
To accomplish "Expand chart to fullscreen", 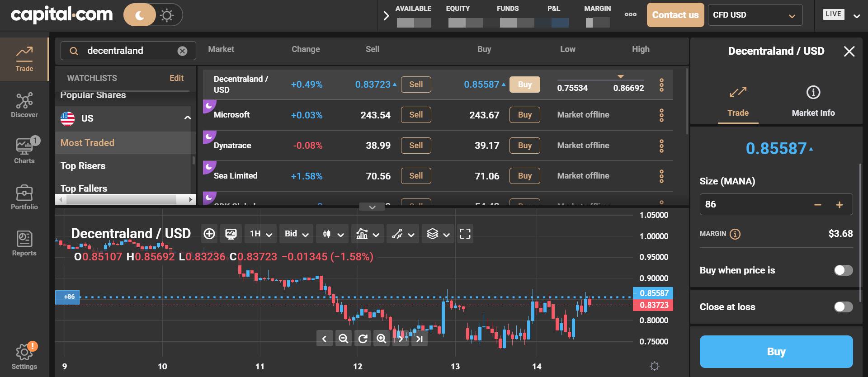I will pos(465,234).
